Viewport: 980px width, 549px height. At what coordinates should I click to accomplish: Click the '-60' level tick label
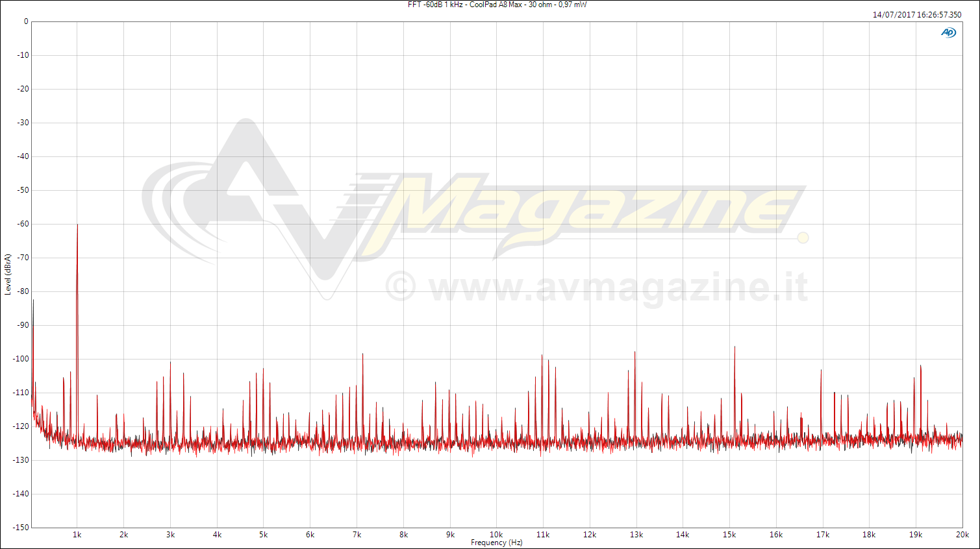tap(23, 224)
